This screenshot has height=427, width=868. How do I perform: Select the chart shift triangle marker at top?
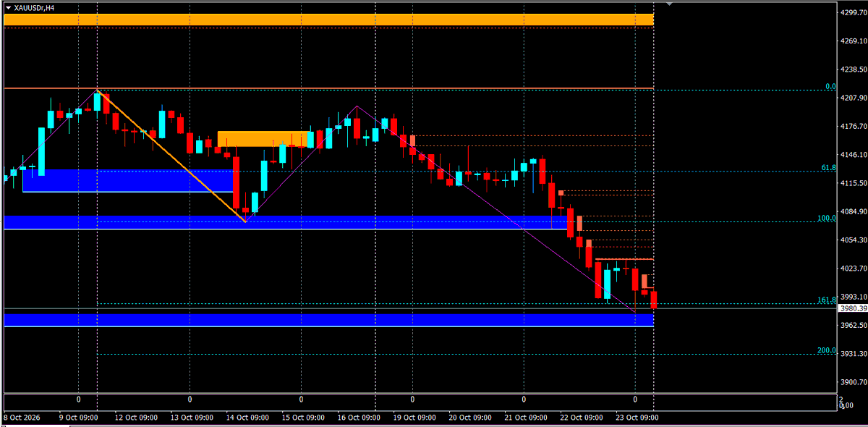point(670,4)
